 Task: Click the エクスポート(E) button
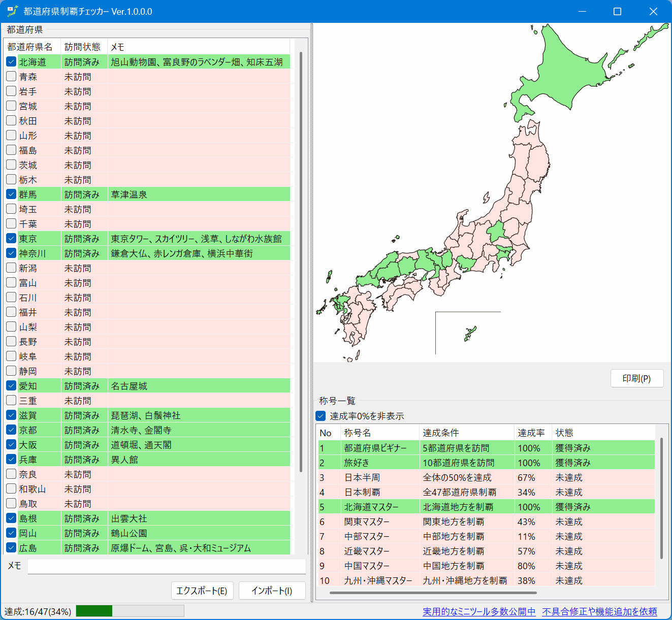(202, 591)
